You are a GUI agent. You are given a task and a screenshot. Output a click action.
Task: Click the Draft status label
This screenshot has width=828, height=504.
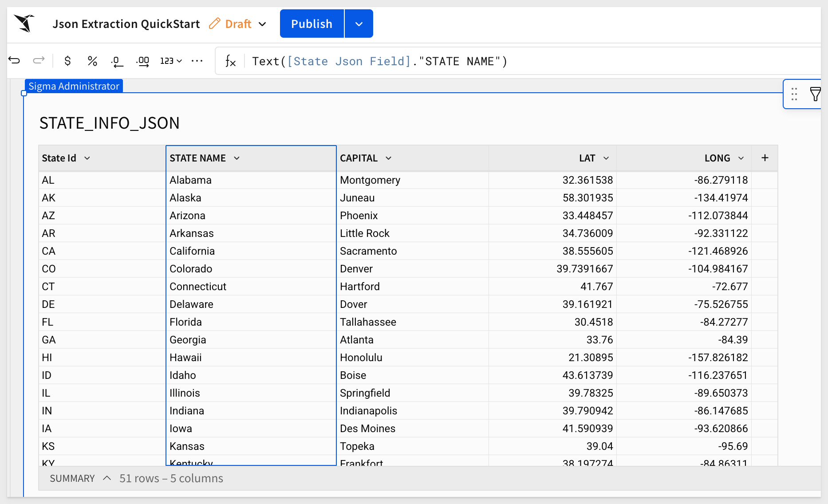pyautogui.click(x=238, y=24)
